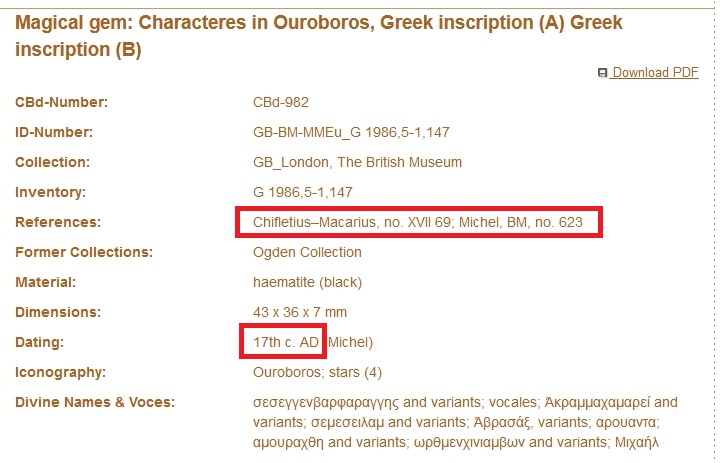Click the Former Collections field label

point(83,252)
